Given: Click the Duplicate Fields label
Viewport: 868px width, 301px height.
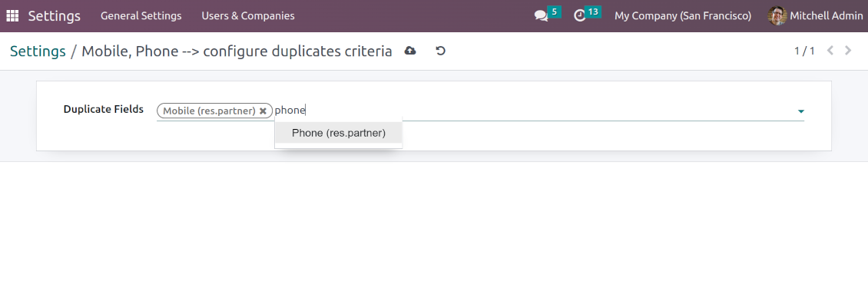Looking at the screenshot, I should pos(104,109).
